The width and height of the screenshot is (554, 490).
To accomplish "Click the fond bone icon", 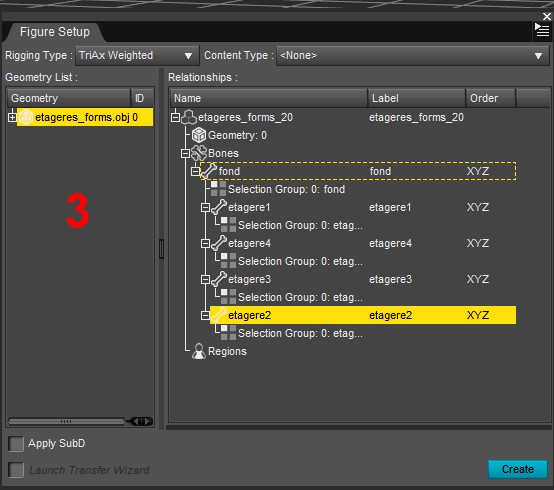I will tap(209, 171).
